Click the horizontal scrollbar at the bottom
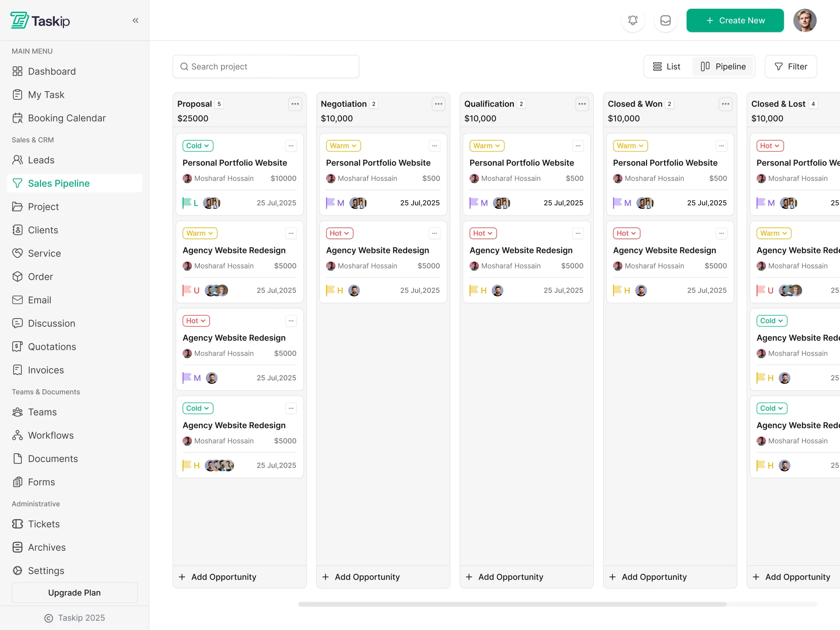Viewport: 840px width, 630px height. 512,604
